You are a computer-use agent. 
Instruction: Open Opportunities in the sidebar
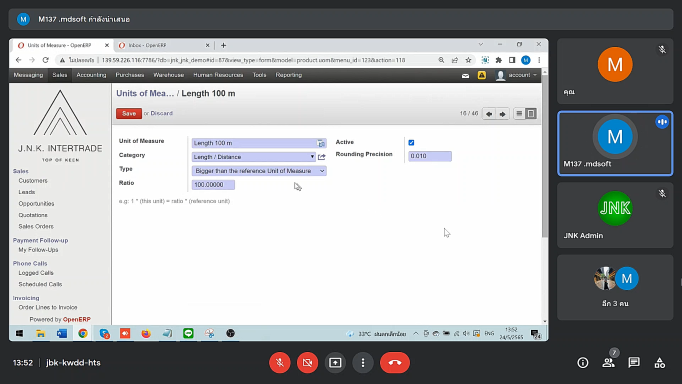tap(37, 204)
